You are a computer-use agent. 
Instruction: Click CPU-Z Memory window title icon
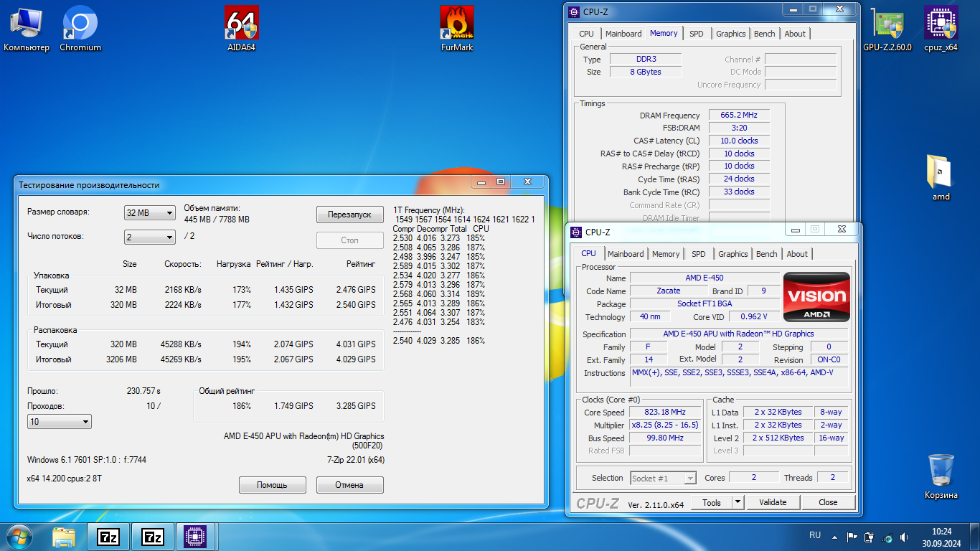point(574,11)
